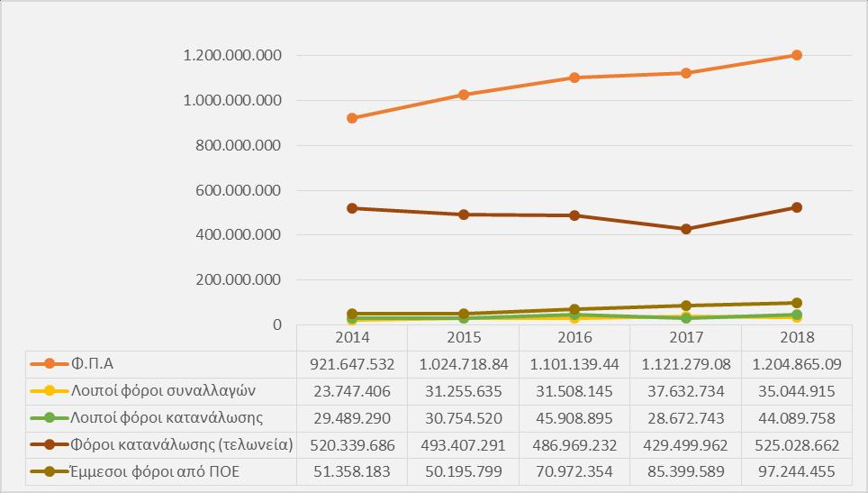Click the 600.000.000 axis label
Image resolution: width=868 pixels, height=493 pixels.
point(238,190)
